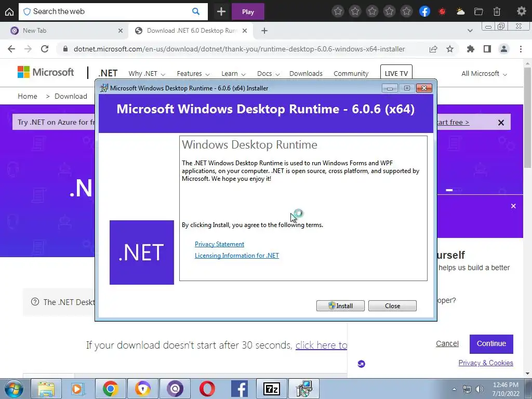
Task: Switch to the New Tab tab
Action: point(64,31)
